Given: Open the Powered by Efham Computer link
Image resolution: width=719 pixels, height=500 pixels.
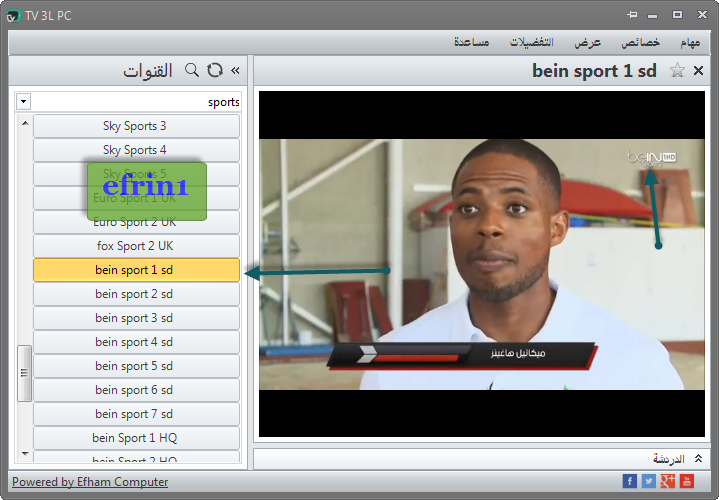Looking at the screenshot, I should pos(90,482).
